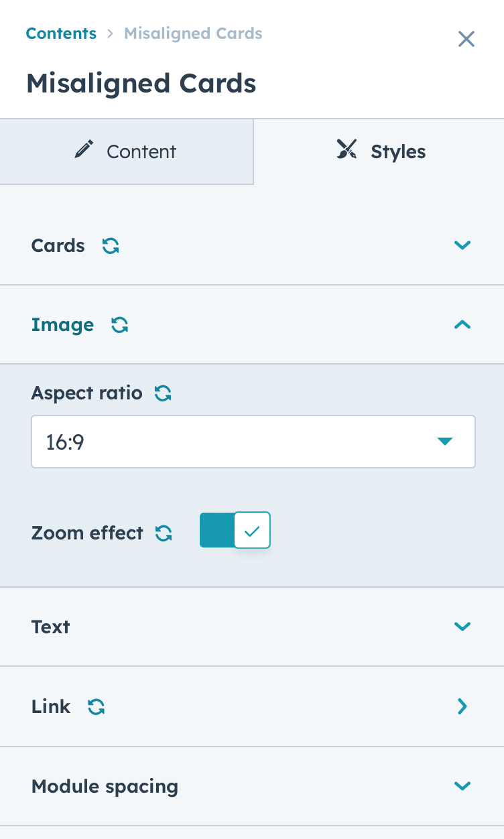
Task: Expand the Module spacing section
Action: tap(252, 786)
